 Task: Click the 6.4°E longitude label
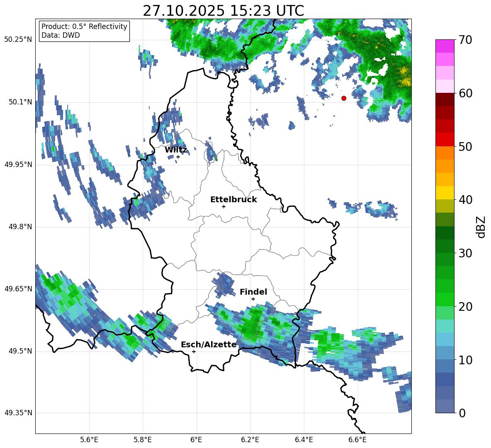click(304, 440)
